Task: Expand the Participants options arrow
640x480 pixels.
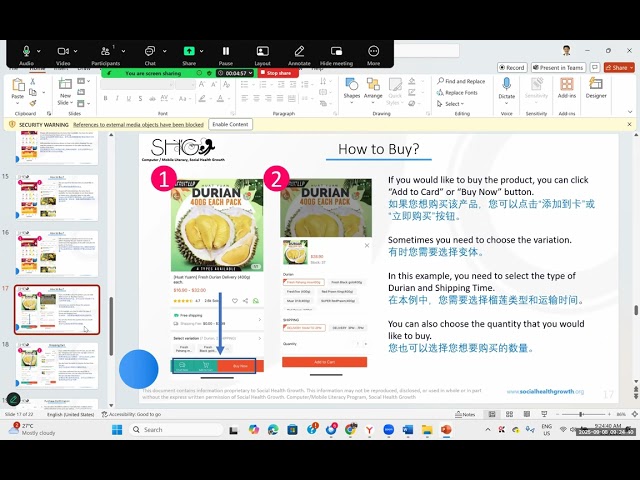Action: pos(123,51)
